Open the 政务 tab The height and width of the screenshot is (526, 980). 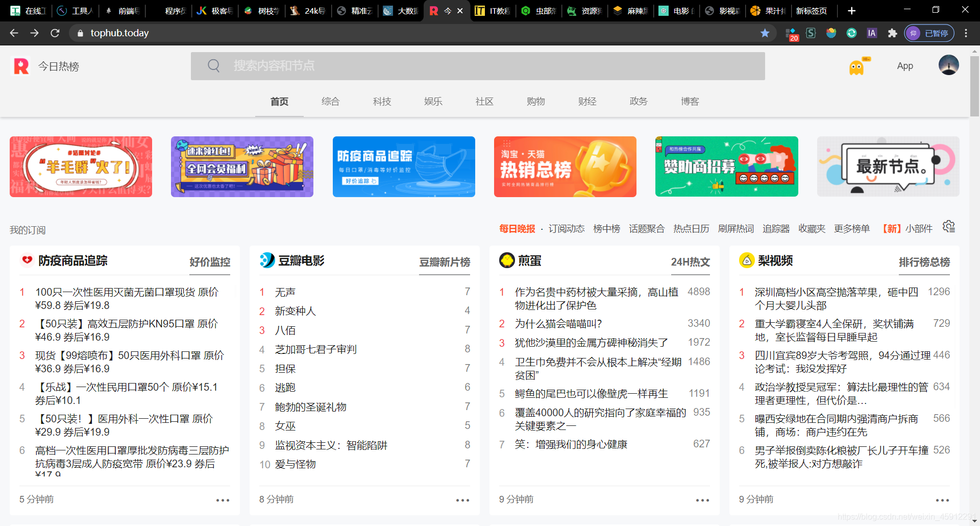click(639, 101)
